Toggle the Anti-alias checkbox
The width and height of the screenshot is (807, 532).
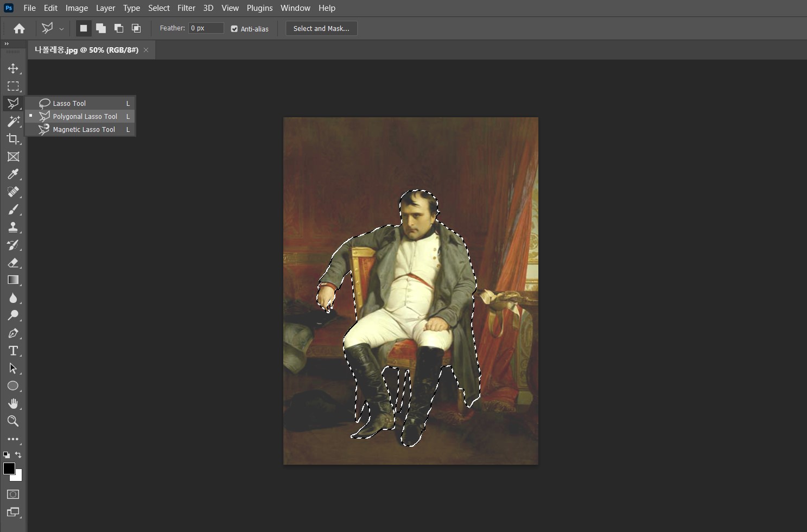point(234,29)
